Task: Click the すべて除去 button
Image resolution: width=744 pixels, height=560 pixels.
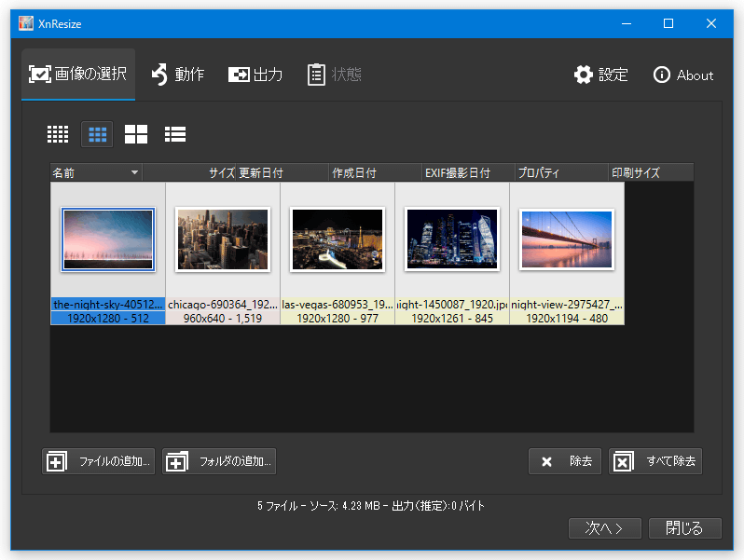Action: (655, 461)
